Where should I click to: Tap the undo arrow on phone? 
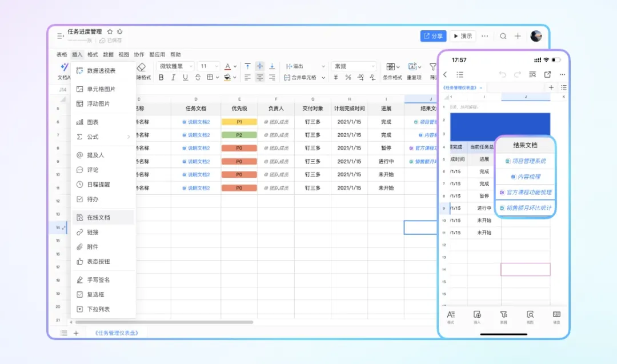click(503, 74)
